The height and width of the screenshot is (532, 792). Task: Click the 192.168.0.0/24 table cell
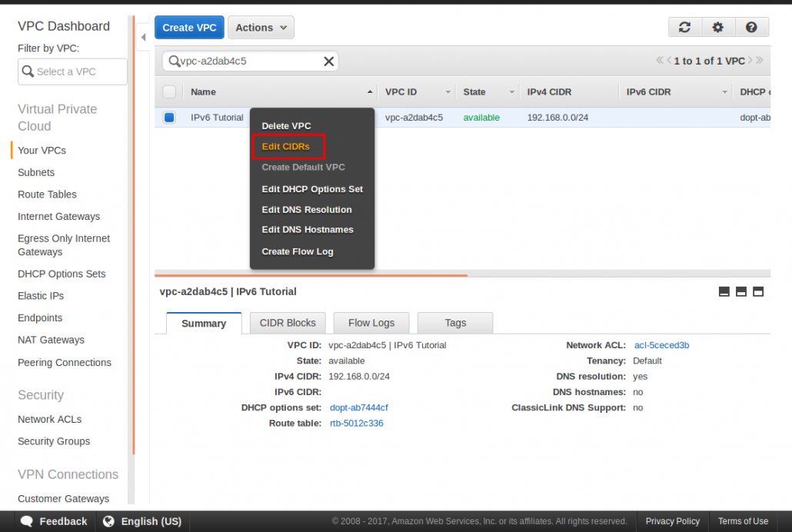pyautogui.click(x=557, y=117)
